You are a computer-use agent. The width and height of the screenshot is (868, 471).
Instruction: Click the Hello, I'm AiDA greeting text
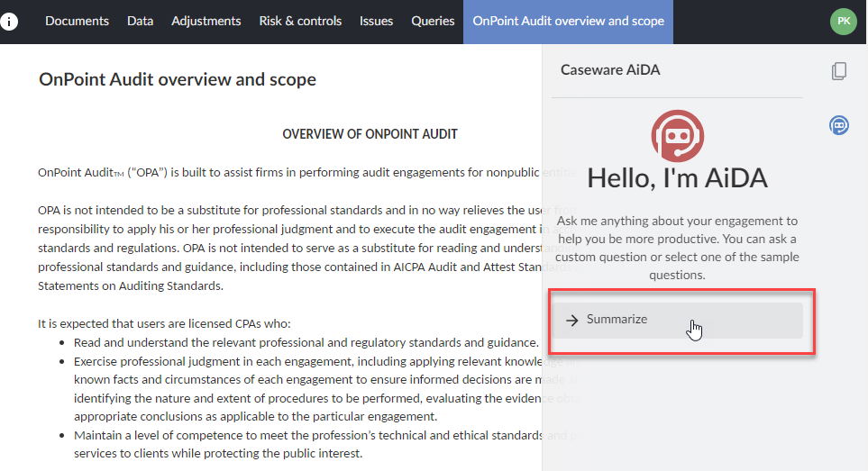point(677,178)
